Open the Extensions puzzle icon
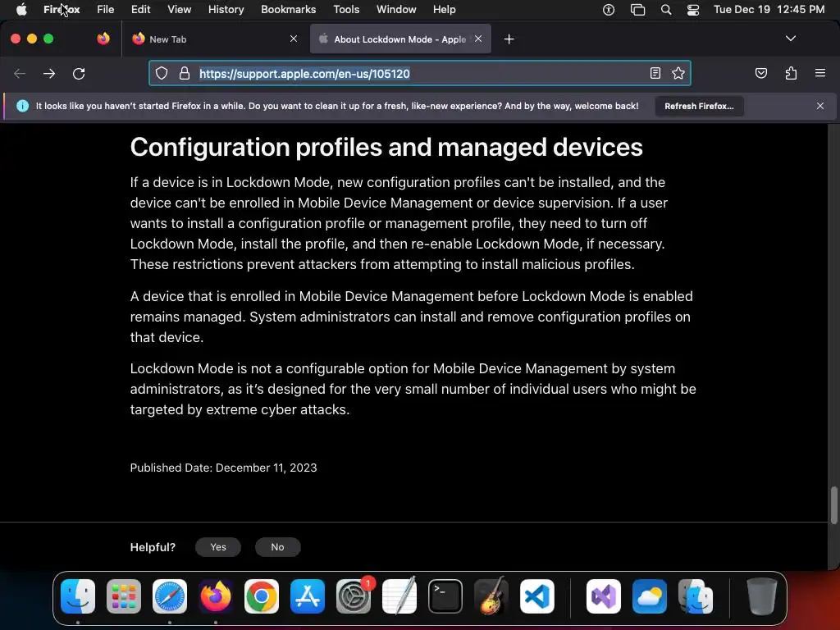Viewport: 840px width, 630px height. pos(792,73)
